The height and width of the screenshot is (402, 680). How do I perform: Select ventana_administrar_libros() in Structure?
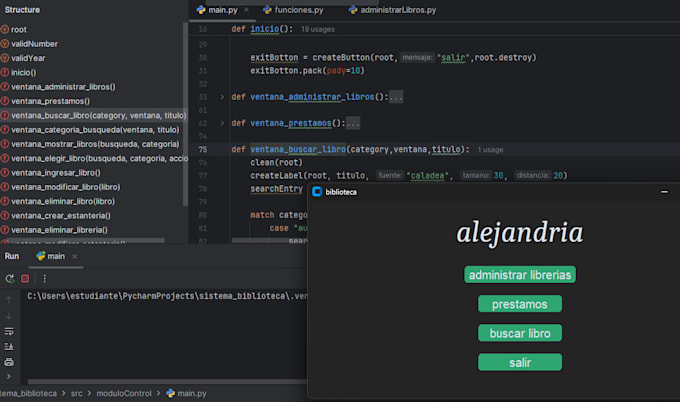pos(63,87)
